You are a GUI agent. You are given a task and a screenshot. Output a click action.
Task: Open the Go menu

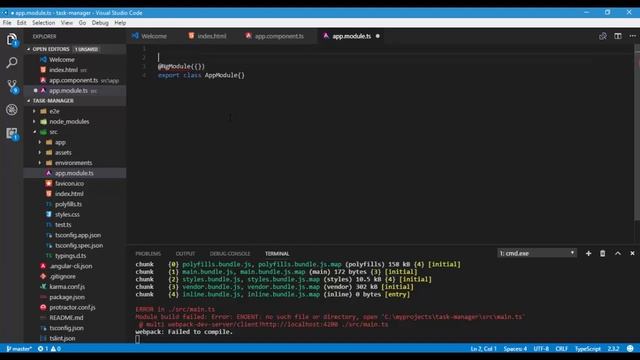pos(82,23)
